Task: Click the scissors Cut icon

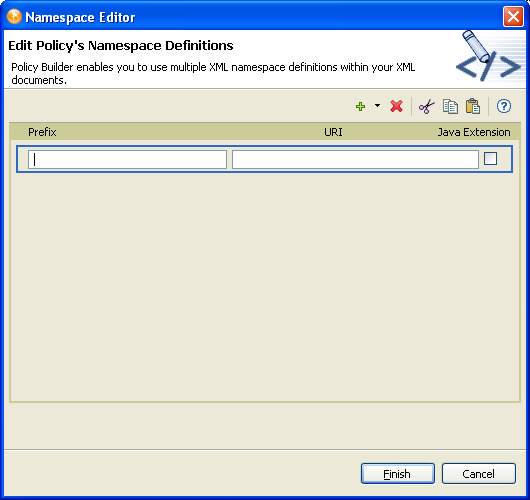Action: click(426, 106)
